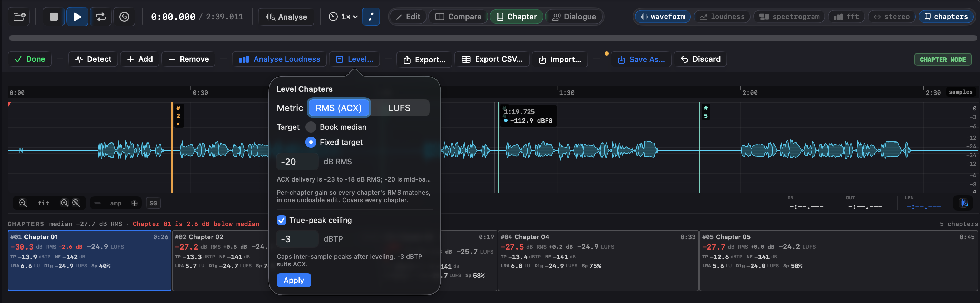Open the new file folder icon
The height and width of the screenshot is (303, 980).
point(19,17)
